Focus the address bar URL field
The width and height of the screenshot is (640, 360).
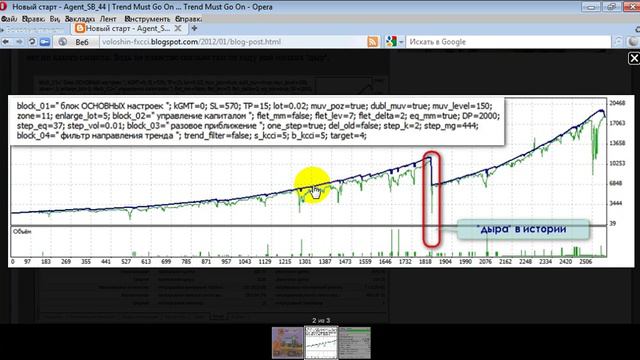tap(233, 42)
